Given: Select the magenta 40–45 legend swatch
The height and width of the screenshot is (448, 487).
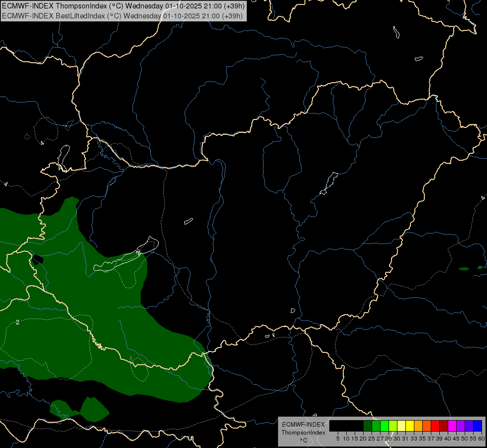Looking at the screenshot, I should 452,426.
